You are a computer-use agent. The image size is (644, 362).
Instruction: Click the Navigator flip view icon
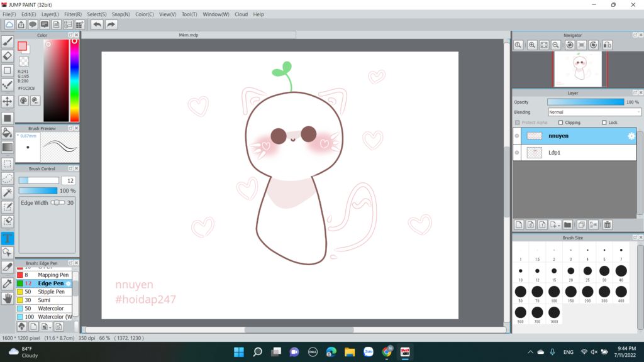608,45
